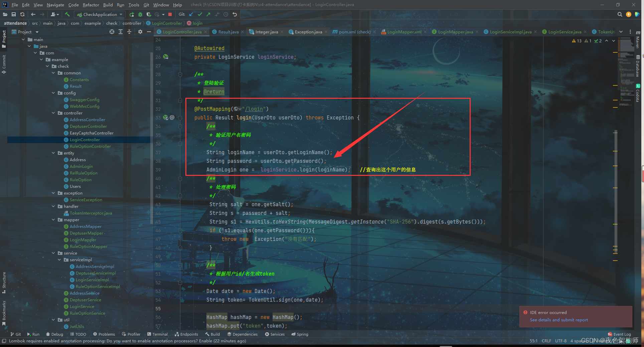The image size is (644, 347).
Task: Click the rollback undo arrow icon
Action: 235,14
